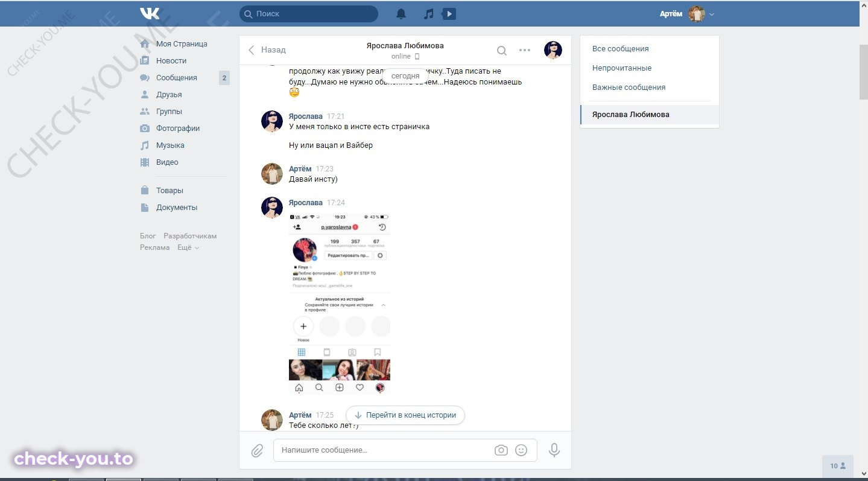Viewport: 868px width, 481px height.
Task: Click the unread badge 2 beside Сообщения
Action: (224, 78)
